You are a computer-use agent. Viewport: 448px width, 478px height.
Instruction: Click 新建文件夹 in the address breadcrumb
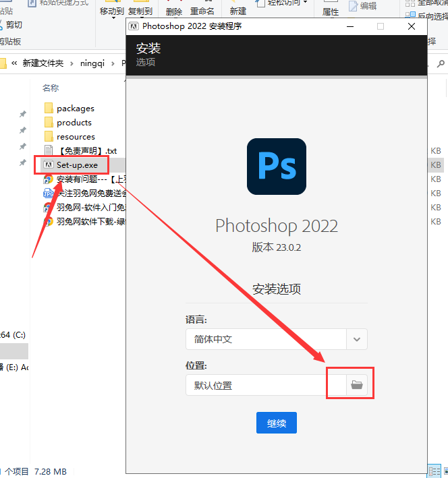point(43,63)
